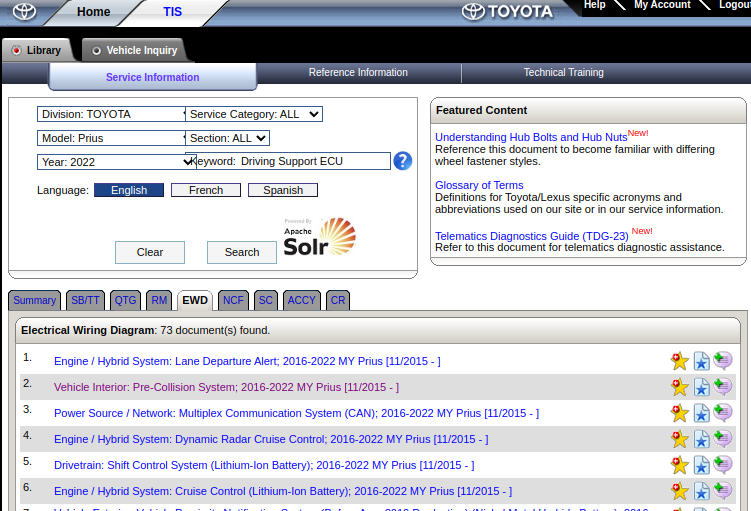Open Vehicle Interior: Pre-Collision System link
The image size is (751, 511).
pyautogui.click(x=226, y=387)
